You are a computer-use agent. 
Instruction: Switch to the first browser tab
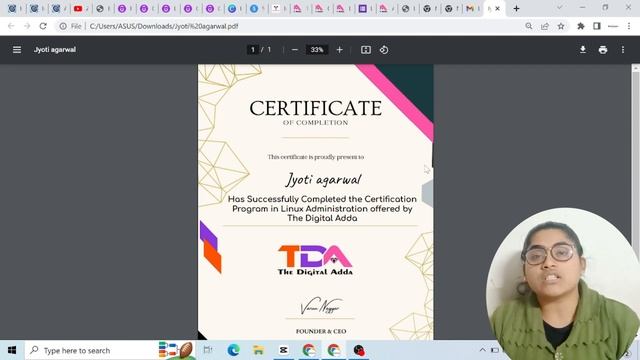(x=12, y=8)
